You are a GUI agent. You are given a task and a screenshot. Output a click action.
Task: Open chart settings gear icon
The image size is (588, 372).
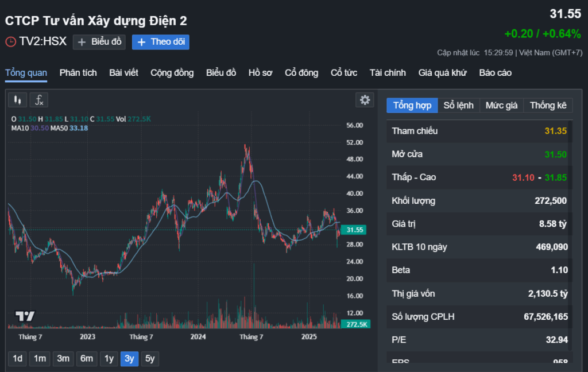(365, 100)
